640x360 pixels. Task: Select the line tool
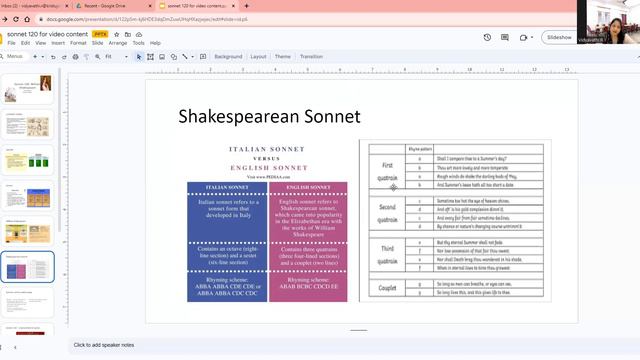pyautogui.click(x=185, y=57)
